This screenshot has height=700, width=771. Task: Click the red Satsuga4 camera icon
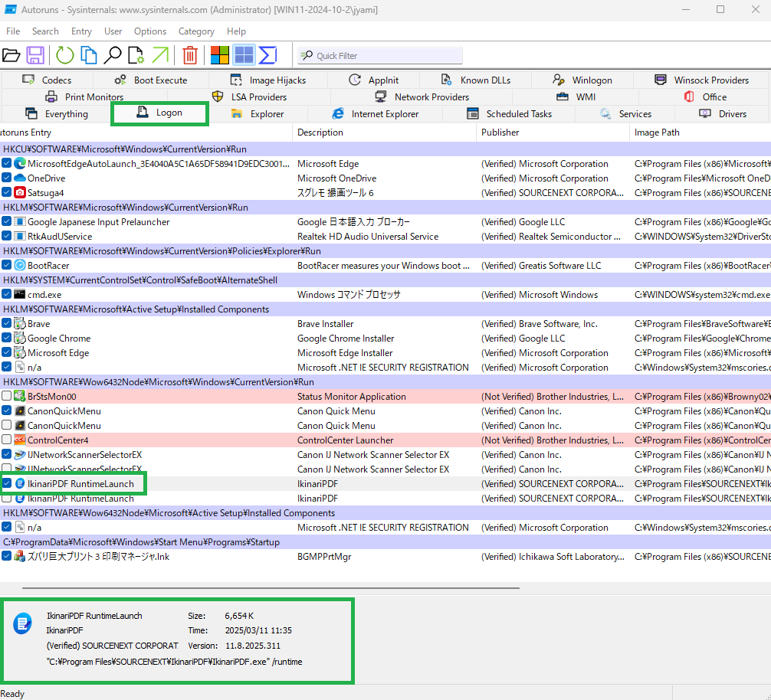coord(20,192)
